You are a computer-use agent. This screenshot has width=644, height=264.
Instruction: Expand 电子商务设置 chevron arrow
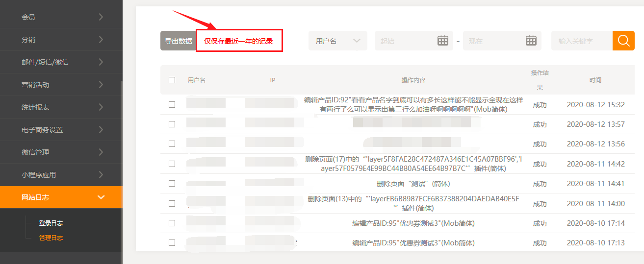point(101,130)
